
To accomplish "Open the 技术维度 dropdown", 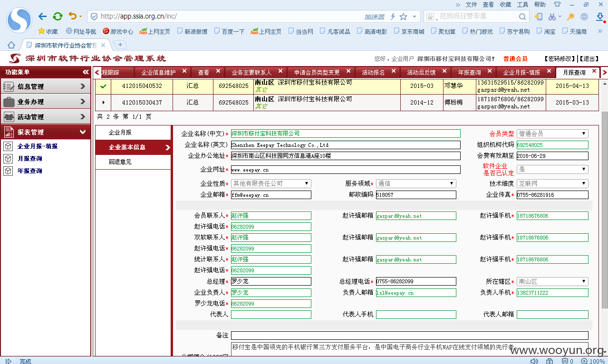I will tap(552, 183).
